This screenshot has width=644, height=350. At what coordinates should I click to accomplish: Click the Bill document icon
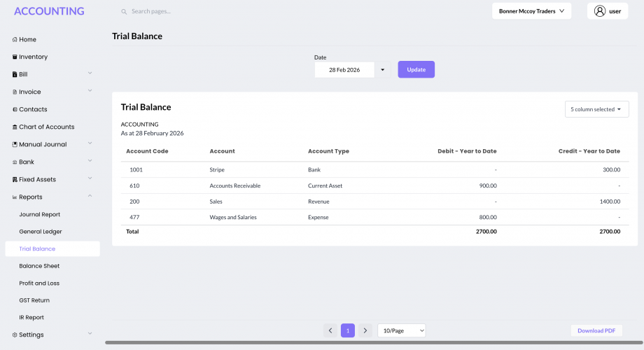tap(15, 75)
